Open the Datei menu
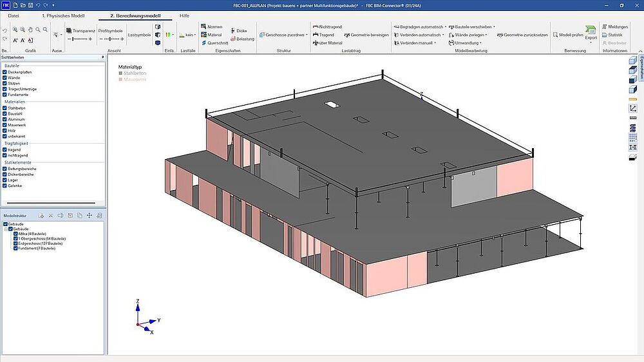The height and width of the screenshot is (362, 644). point(14,14)
